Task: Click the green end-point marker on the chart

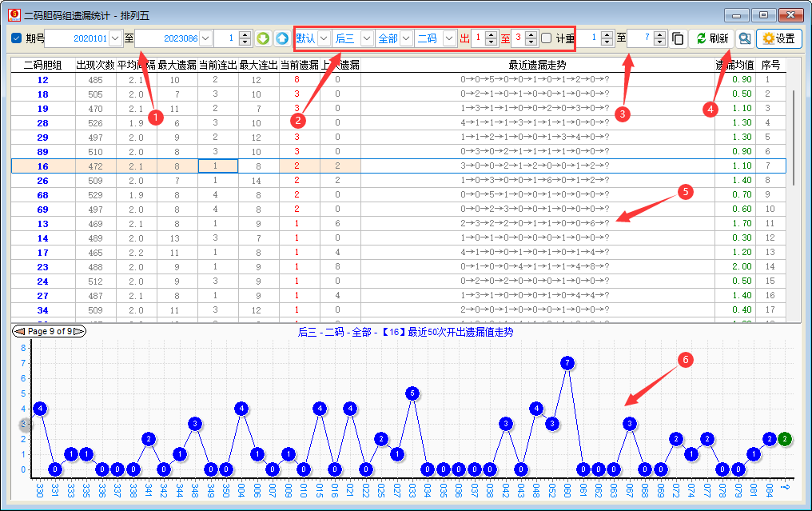Action: click(785, 438)
